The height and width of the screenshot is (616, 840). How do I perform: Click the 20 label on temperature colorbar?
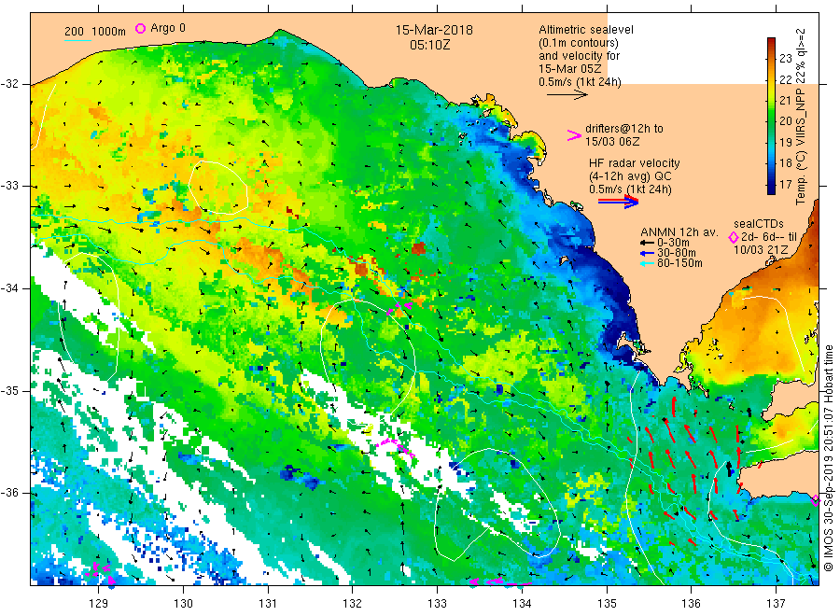[x=785, y=121]
